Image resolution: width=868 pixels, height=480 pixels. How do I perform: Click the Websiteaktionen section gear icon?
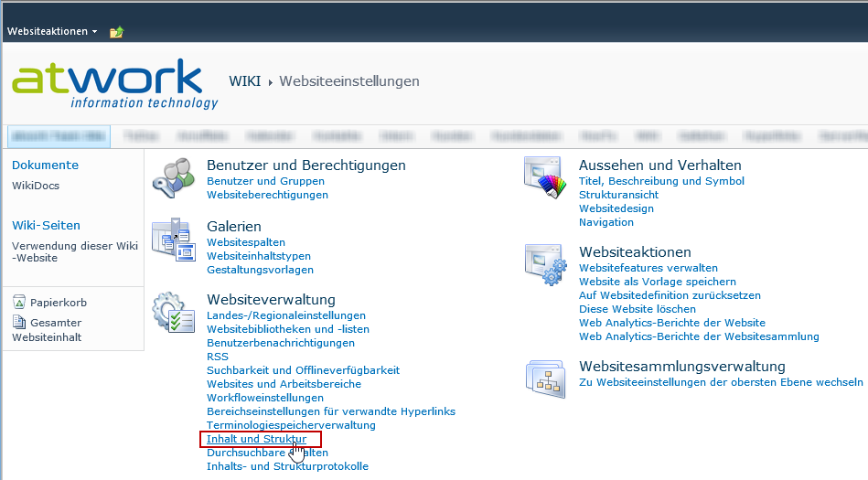(x=545, y=265)
